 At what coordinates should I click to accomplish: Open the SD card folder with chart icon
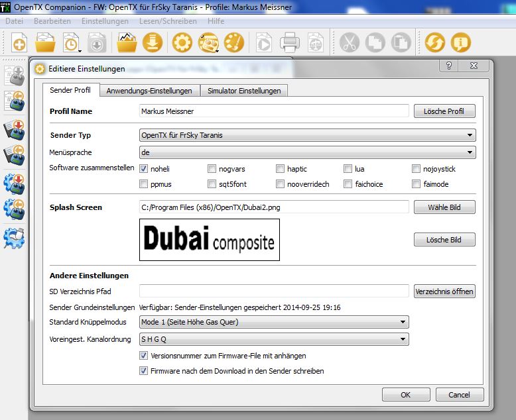(127, 42)
